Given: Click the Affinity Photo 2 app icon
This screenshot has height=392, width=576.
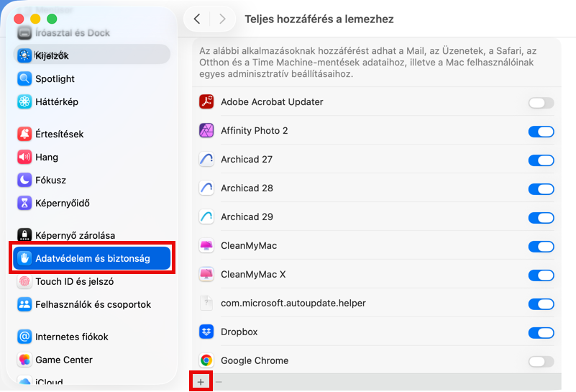Looking at the screenshot, I should 206,130.
